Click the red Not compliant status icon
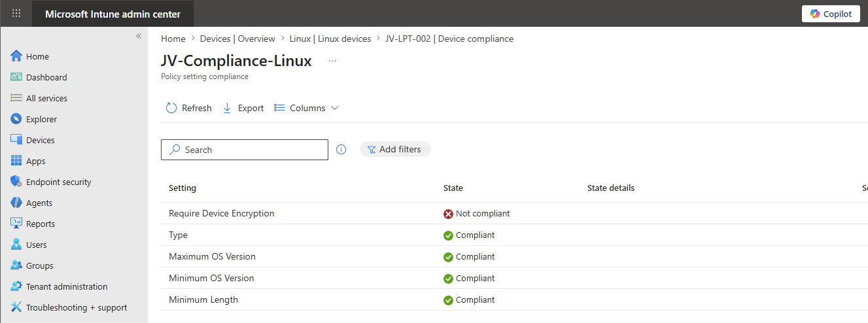Screen dimensions: 868x323 [x=448, y=214]
